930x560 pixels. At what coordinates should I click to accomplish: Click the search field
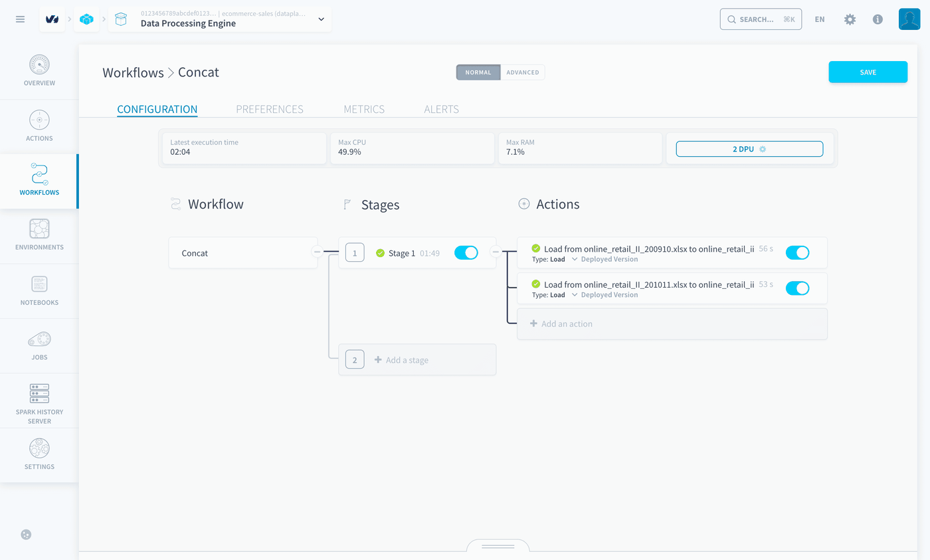[761, 19]
